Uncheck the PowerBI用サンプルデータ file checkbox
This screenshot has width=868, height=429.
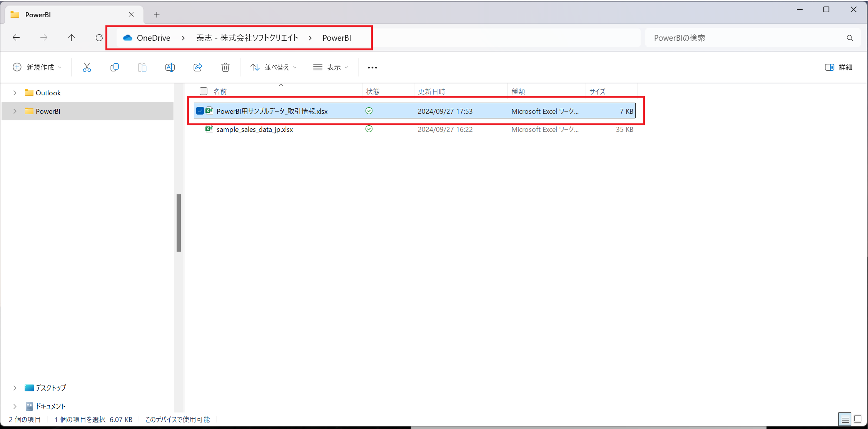[x=200, y=111]
